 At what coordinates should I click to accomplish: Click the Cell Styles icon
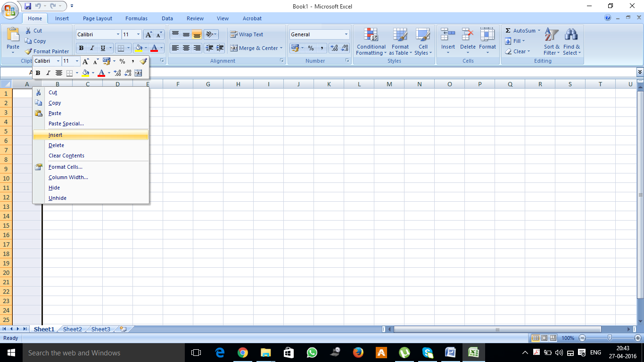423,34
